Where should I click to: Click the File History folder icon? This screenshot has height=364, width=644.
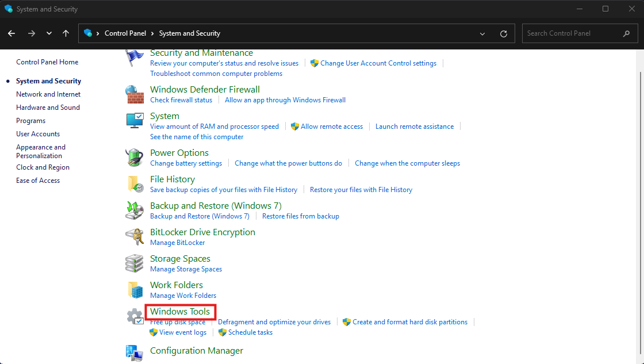135,183
